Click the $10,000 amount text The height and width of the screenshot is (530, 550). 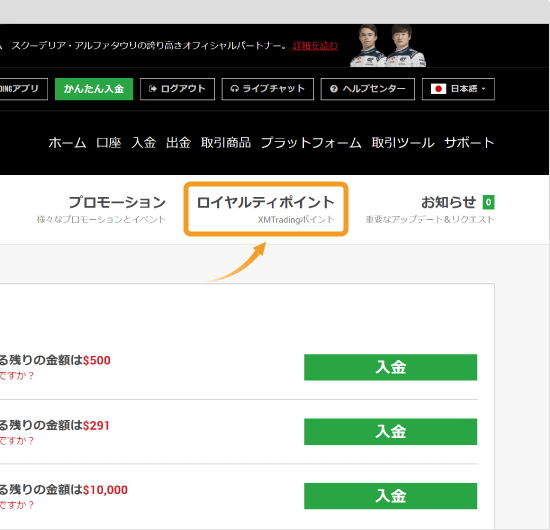pos(105,490)
